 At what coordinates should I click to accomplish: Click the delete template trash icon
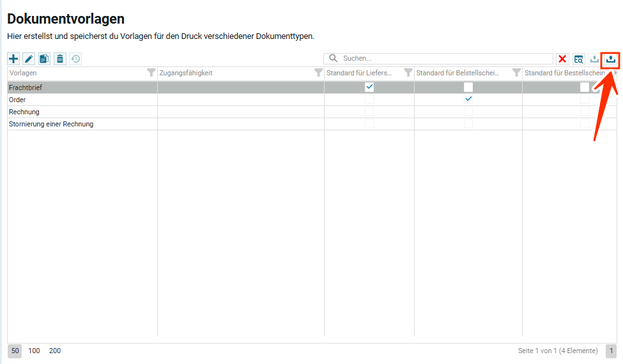(x=59, y=59)
